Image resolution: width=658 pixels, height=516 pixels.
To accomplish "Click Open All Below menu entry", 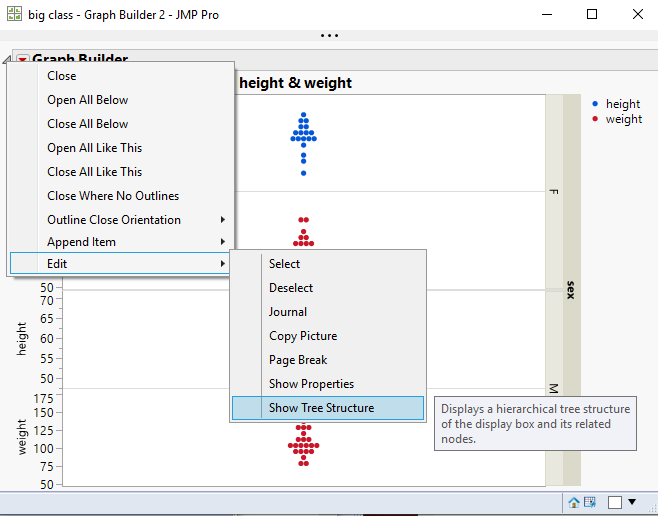I will point(88,100).
